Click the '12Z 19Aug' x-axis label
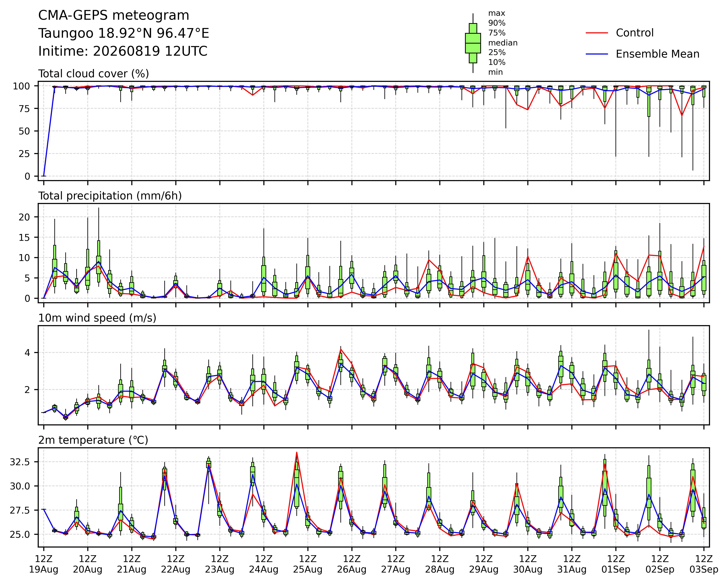 44,564
